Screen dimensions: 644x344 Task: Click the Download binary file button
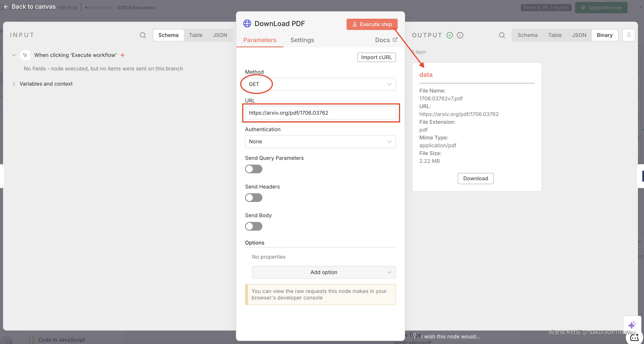tap(475, 178)
